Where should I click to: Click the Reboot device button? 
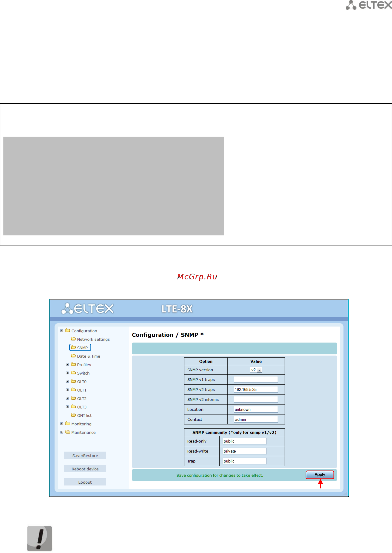(85, 468)
